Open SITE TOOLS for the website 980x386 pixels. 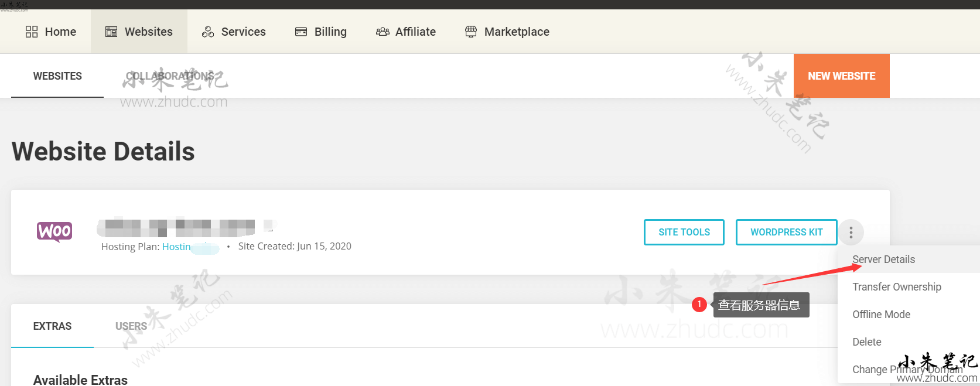(x=684, y=233)
